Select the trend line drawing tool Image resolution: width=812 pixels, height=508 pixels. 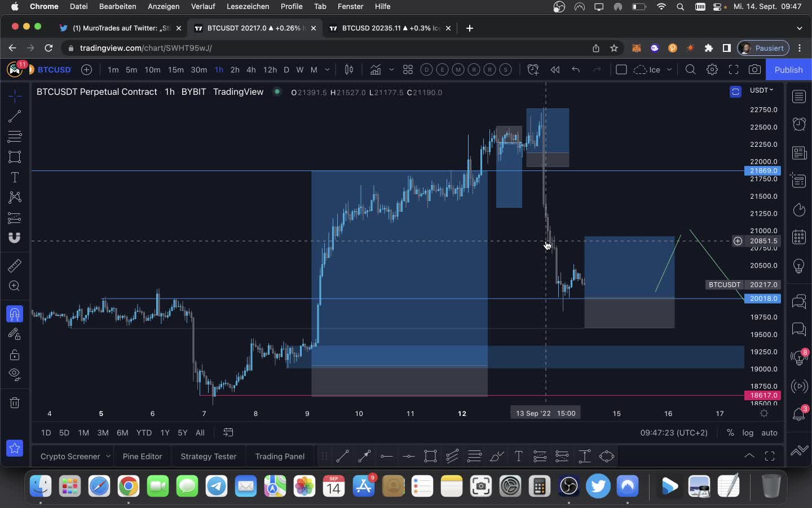click(15, 116)
